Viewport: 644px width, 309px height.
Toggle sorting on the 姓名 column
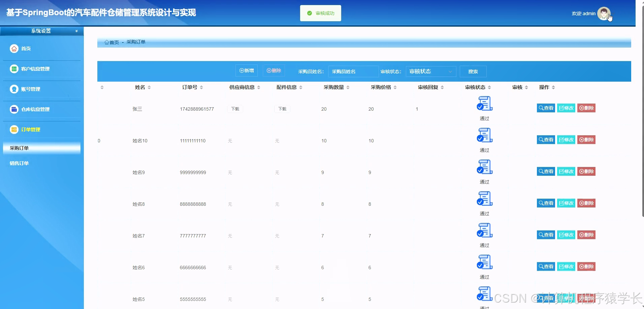click(150, 87)
